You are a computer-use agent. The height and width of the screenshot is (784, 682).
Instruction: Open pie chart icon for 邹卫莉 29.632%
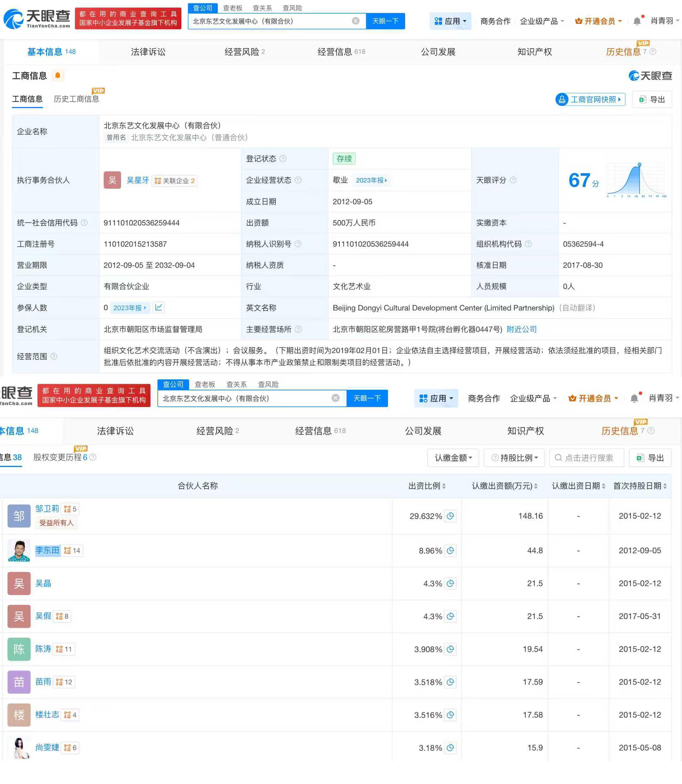click(x=450, y=516)
